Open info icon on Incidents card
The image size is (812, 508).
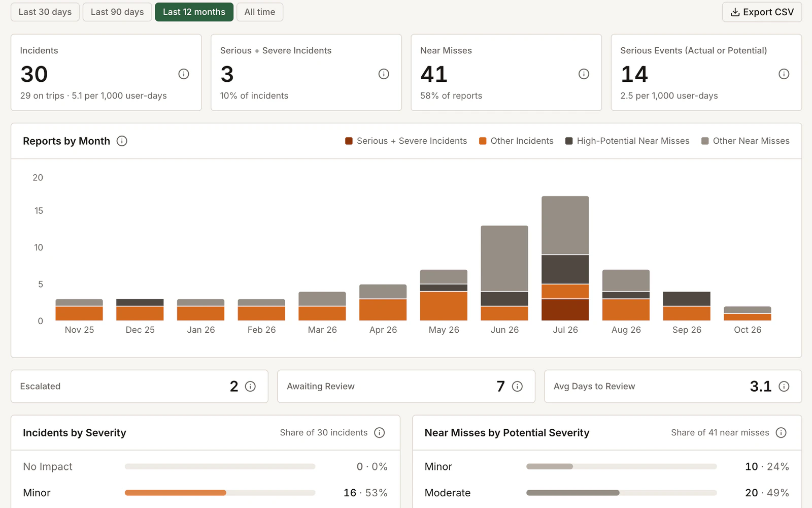(184, 74)
